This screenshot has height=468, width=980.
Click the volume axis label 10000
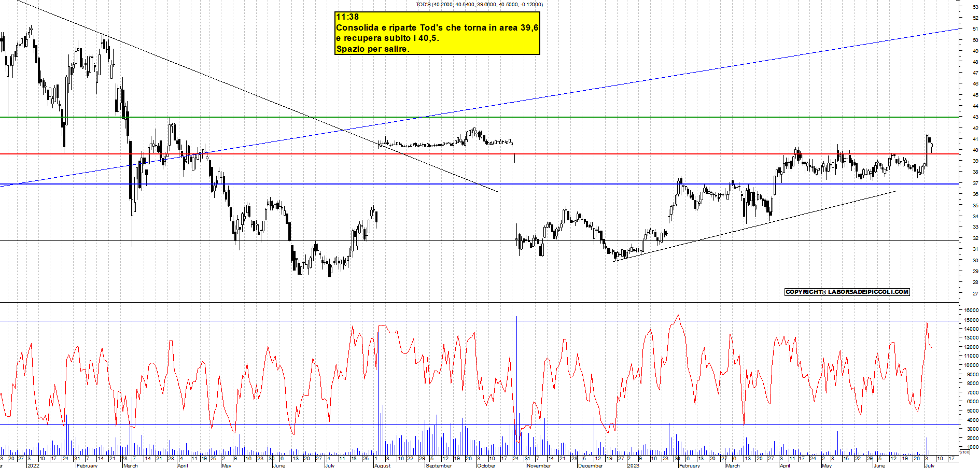pos(971,365)
